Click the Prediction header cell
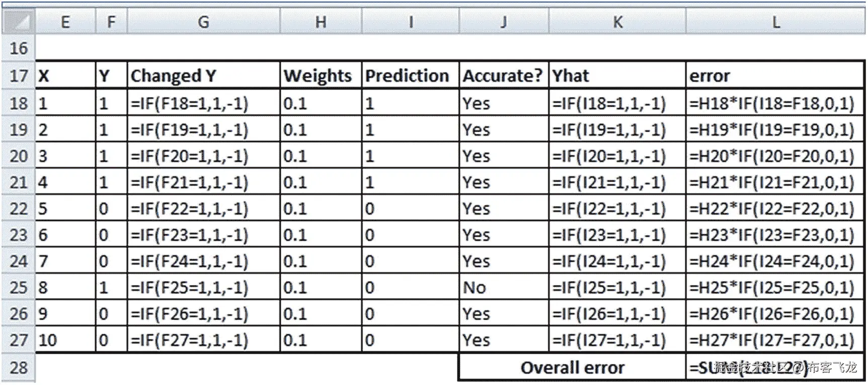The image size is (868, 385). [410, 76]
